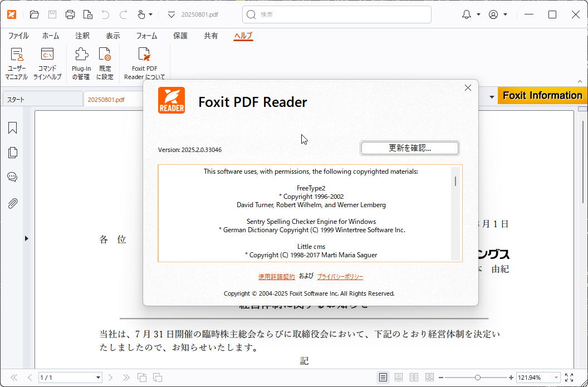Open the bookmarks panel in the sidebar

click(12, 128)
